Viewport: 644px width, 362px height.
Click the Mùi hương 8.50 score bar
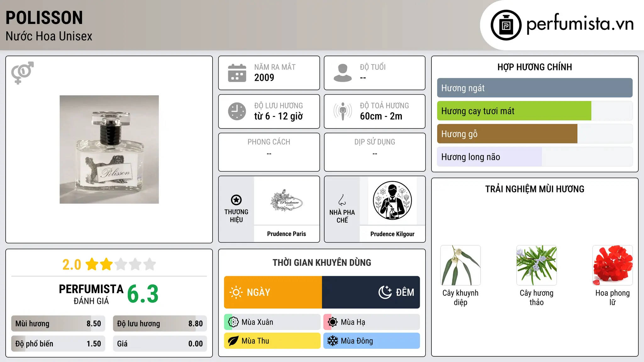(58, 324)
